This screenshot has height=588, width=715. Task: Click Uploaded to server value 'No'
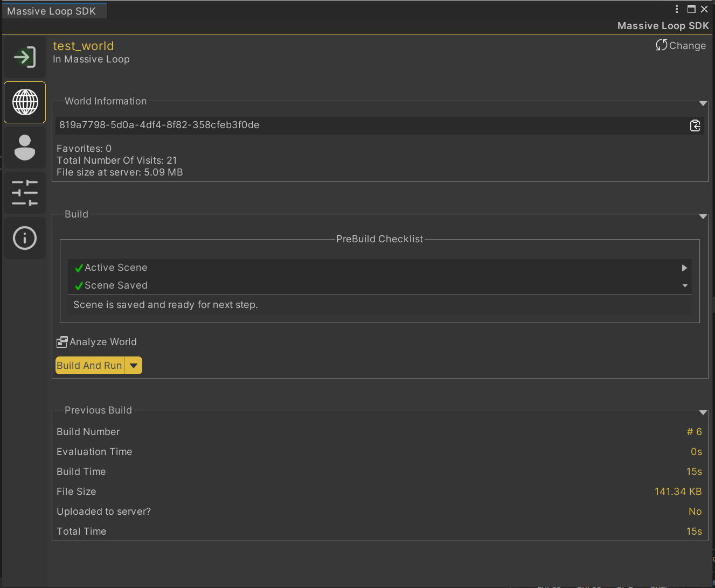pos(695,512)
